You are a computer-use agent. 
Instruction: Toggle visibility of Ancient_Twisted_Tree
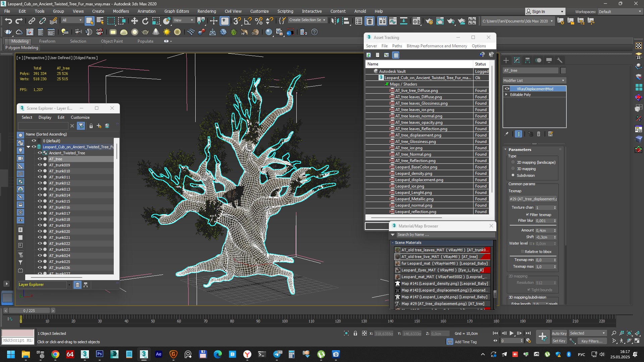click(x=40, y=153)
